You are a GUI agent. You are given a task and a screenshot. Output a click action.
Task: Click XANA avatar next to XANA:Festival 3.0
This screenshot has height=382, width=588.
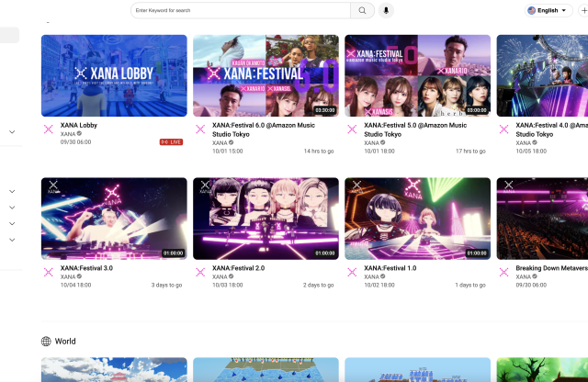pyautogui.click(x=49, y=272)
